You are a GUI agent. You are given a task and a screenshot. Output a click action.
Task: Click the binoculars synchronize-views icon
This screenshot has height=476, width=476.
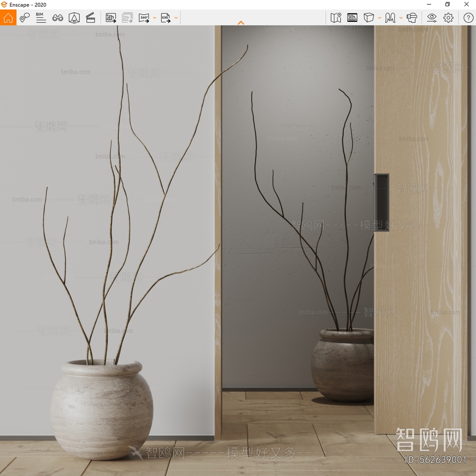click(57, 18)
